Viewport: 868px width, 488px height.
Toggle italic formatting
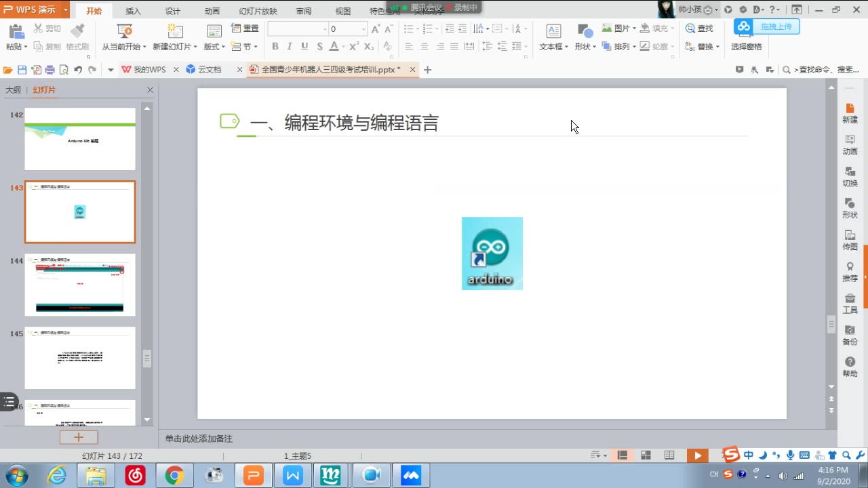pos(290,47)
